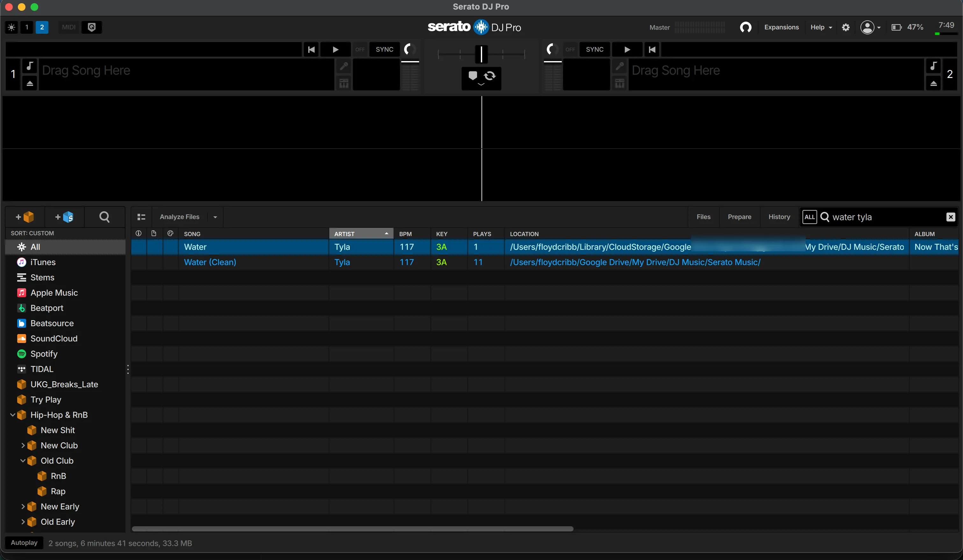Open the Help dropdown menu
The width and height of the screenshot is (963, 560).
click(821, 27)
